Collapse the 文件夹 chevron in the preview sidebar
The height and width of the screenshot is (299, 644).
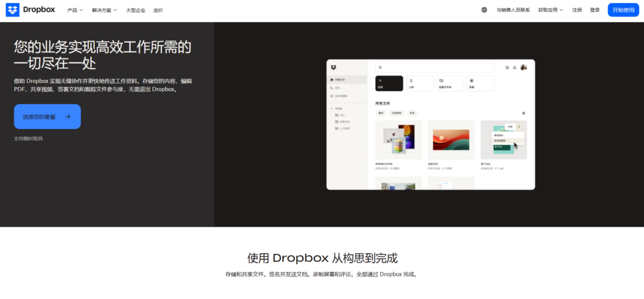tap(332, 108)
